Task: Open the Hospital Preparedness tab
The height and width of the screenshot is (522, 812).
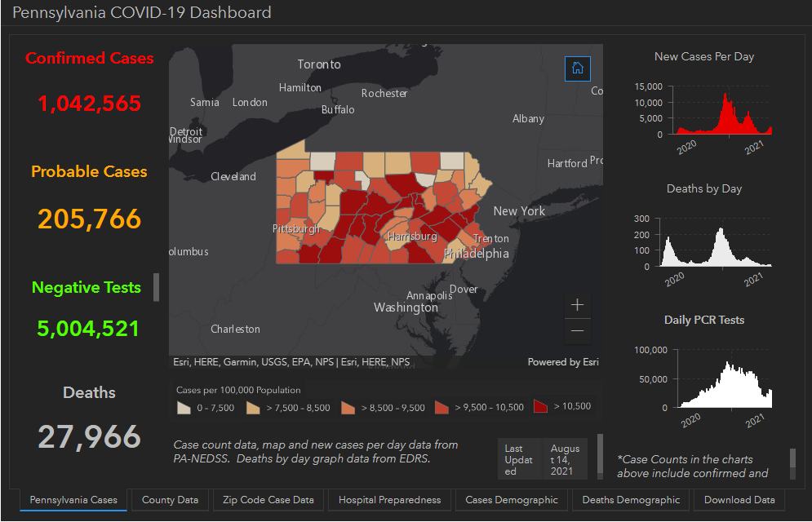Action: (x=389, y=500)
